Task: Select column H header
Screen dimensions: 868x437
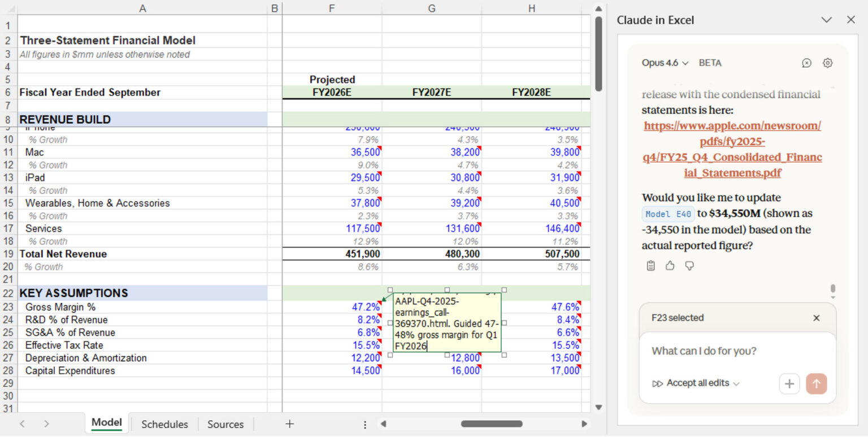Action: [532, 8]
